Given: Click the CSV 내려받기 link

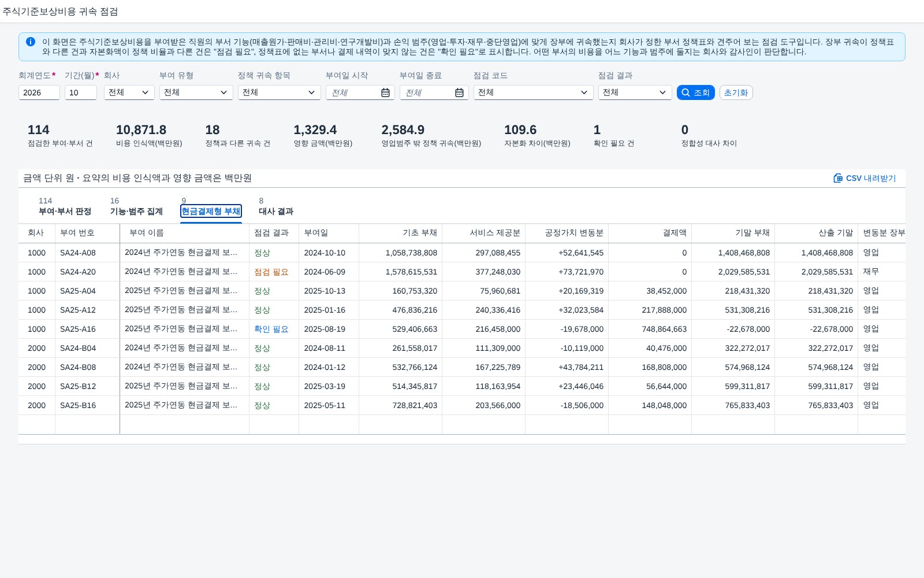Looking at the screenshot, I should 865,178.
